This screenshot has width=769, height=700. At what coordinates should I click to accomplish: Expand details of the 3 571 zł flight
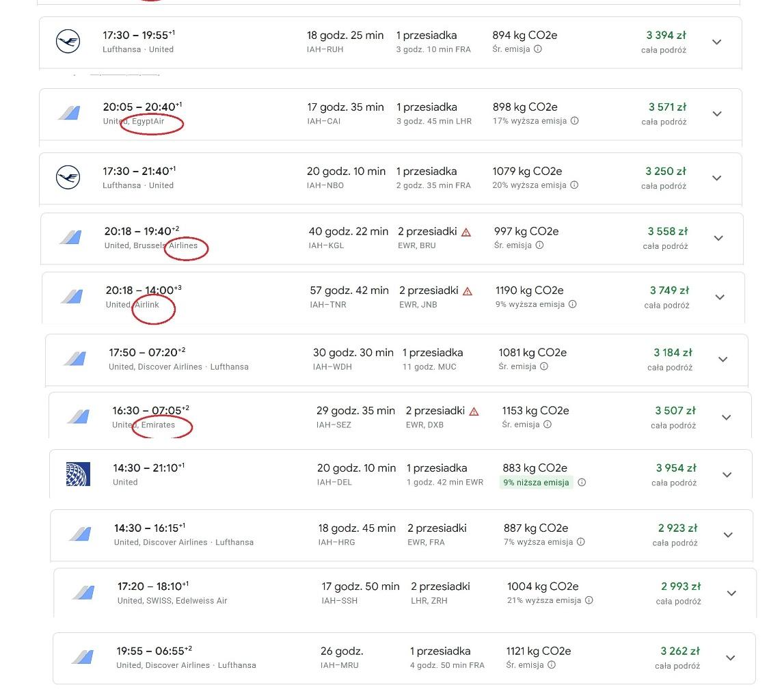[x=717, y=113]
